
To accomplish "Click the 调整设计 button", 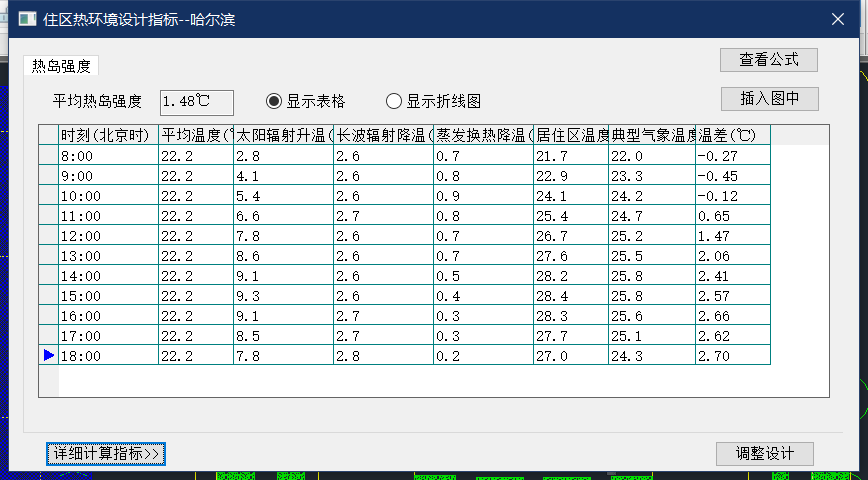I will [765, 453].
